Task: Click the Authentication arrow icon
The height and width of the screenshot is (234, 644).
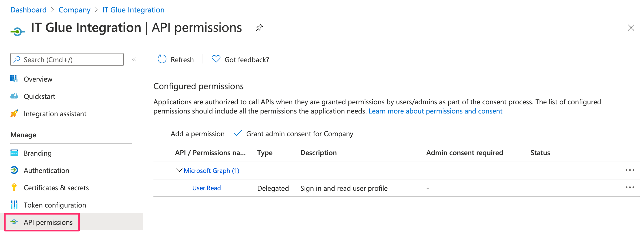Action: coord(14,170)
